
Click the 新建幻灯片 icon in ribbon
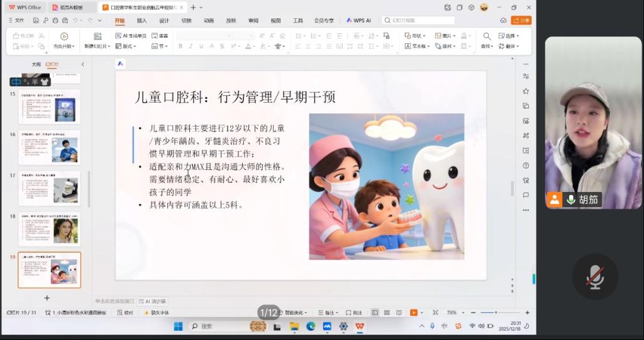click(x=97, y=37)
